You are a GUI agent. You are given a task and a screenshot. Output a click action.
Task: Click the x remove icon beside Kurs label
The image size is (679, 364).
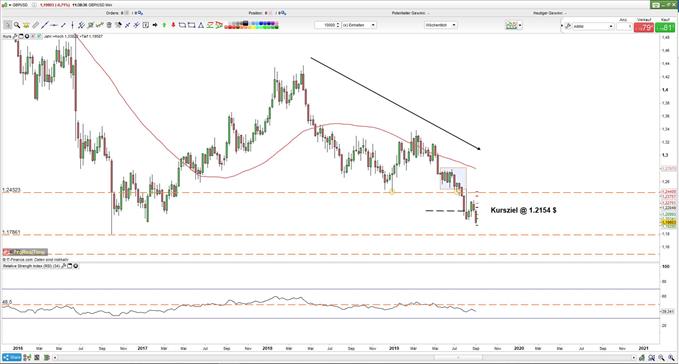coord(32,36)
